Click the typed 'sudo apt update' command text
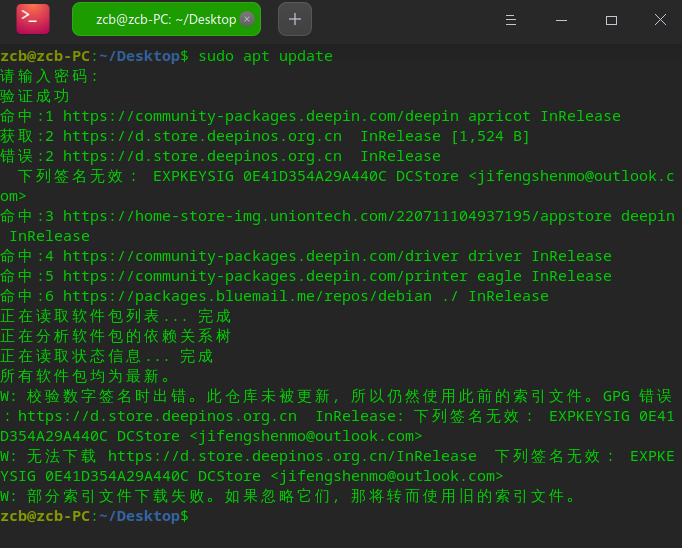The width and height of the screenshot is (682, 548). [265, 56]
